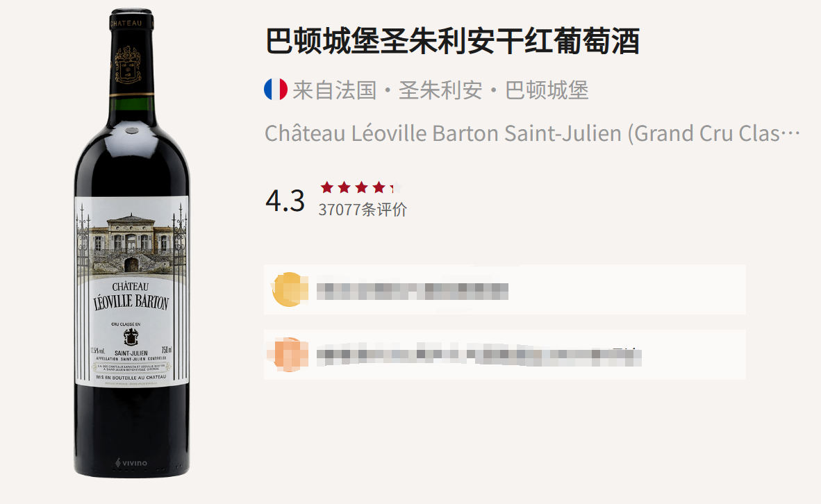821x504 pixels.
Task: Click the Château Léoville Barton Saint-Julien subtitle
Action: point(533,133)
